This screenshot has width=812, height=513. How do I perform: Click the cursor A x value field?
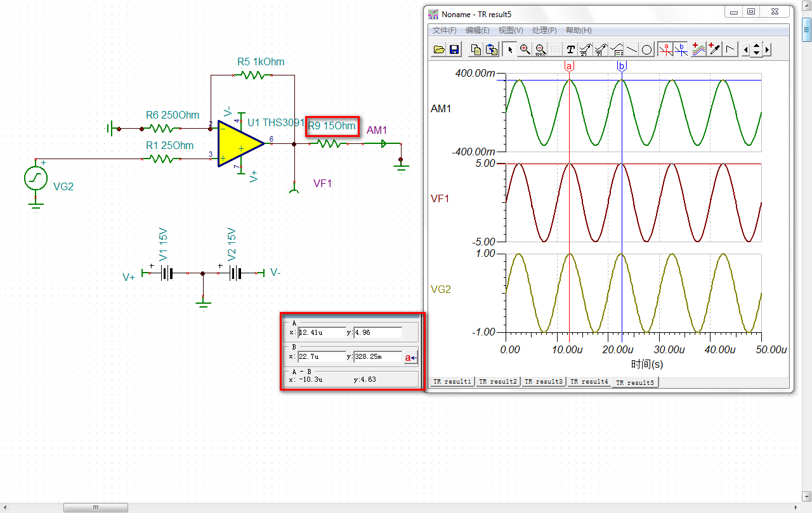322,332
